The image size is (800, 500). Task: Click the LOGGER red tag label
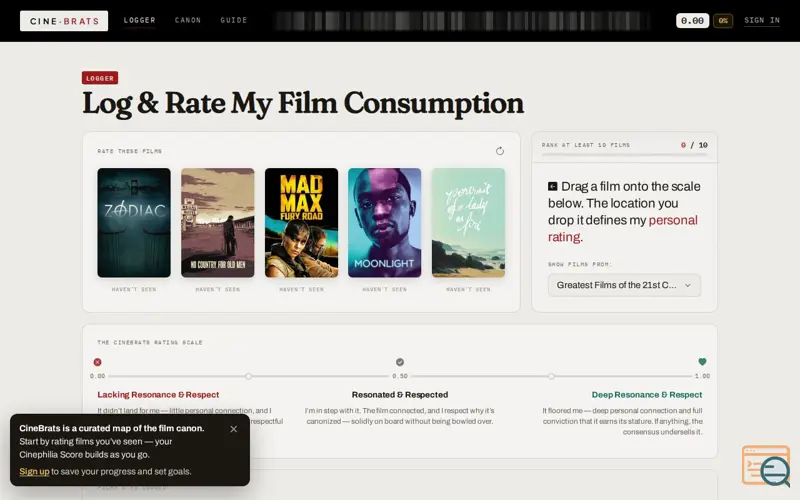point(100,78)
